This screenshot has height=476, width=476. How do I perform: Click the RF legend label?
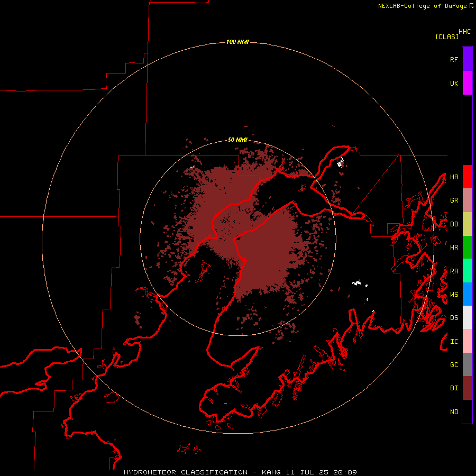(x=454, y=59)
